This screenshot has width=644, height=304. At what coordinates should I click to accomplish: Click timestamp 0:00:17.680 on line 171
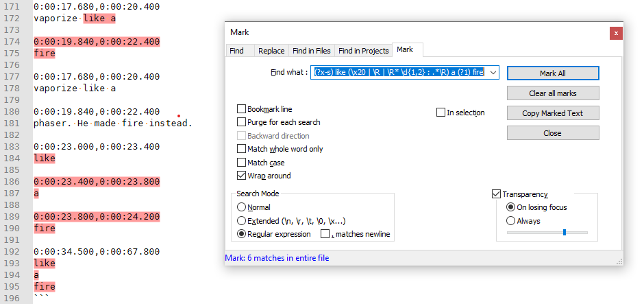pos(65,7)
